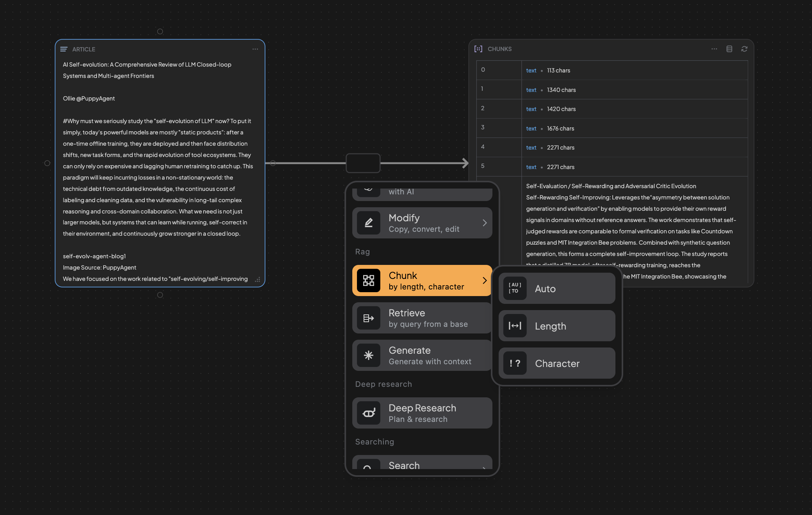812x515 pixels.
Task: Click the Searching section header
Action: (374, 442)
